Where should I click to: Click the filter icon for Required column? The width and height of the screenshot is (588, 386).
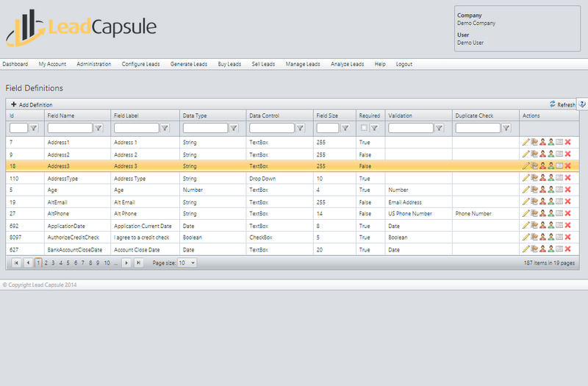coord(374,128)
